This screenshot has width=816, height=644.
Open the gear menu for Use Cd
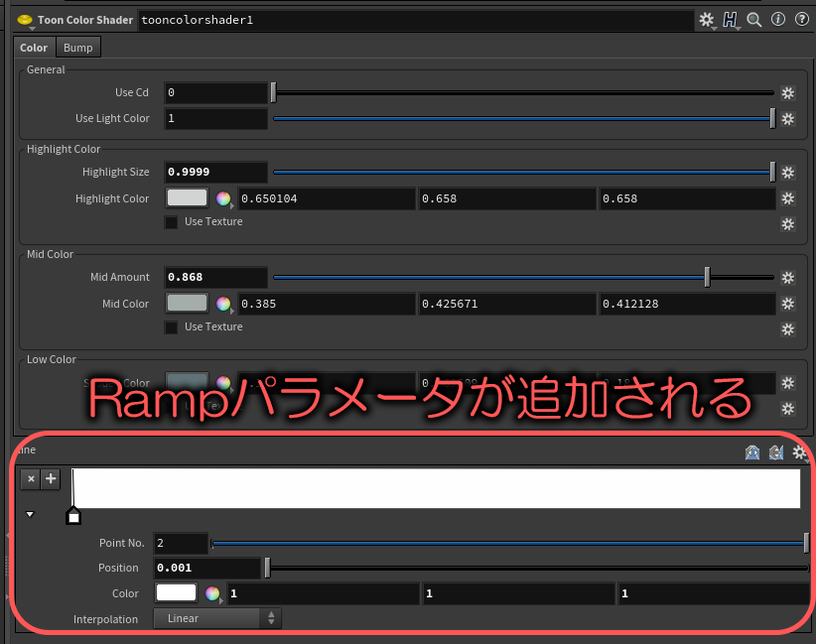click(788, 93)
